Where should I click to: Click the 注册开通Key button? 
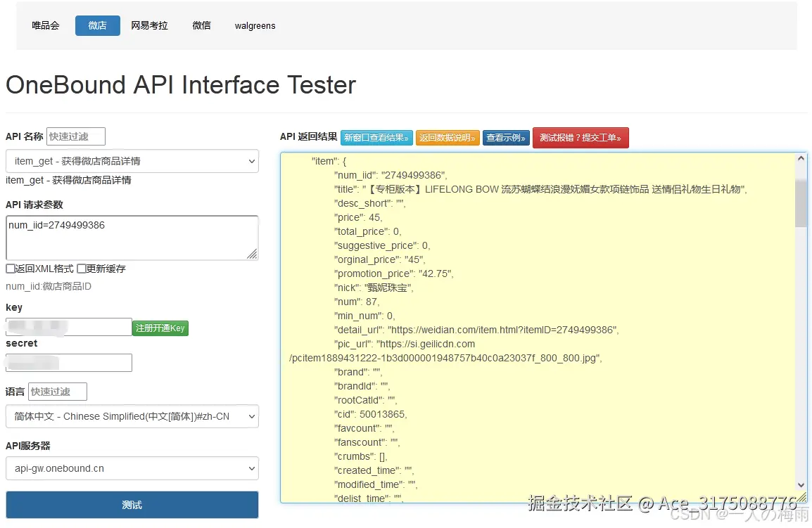pyautogui.click(x=160, y=328)
